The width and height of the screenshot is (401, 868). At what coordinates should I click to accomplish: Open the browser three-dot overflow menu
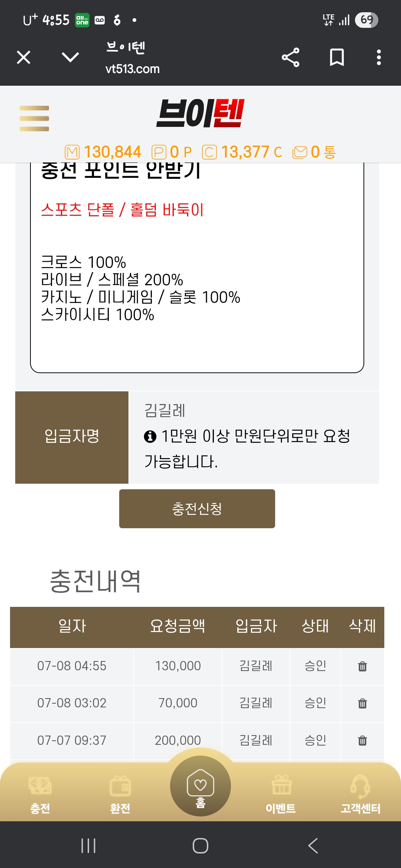pos(379,57)
